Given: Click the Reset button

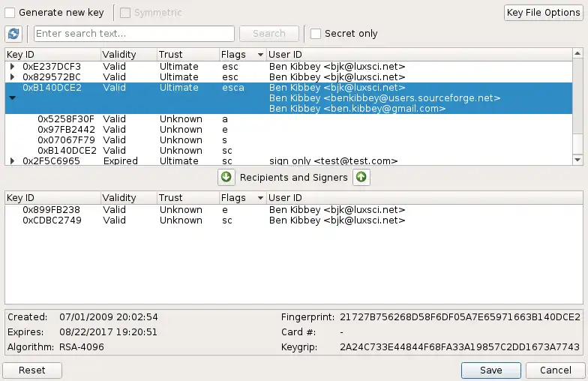Looking at the screenshot, I should click(x=32, y=370).
